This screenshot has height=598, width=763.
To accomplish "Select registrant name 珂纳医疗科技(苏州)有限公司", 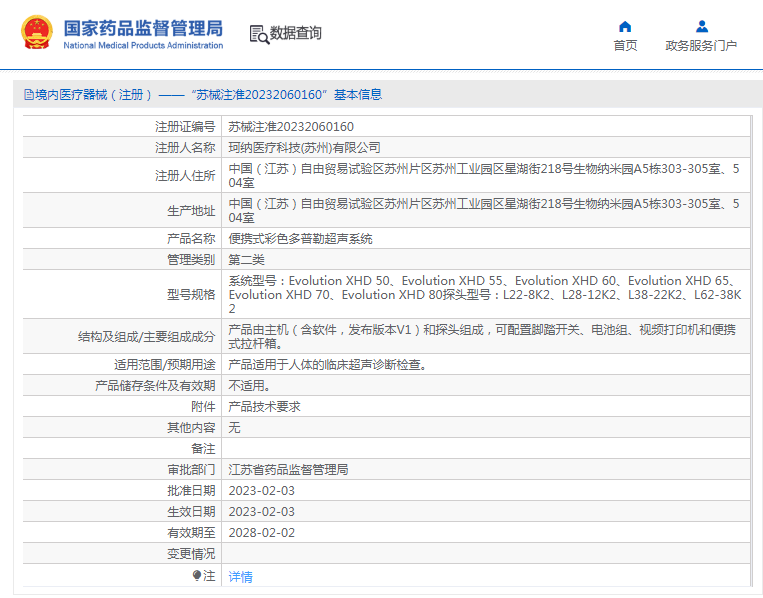I will click(304, 148).
